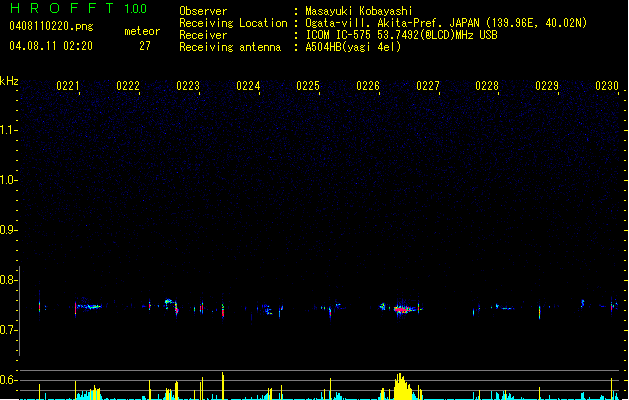The width and height of the screenshot is (629, 400).
Task: Click the 0.9 kHz frequency tick label
Action: [x=8, y=230]
